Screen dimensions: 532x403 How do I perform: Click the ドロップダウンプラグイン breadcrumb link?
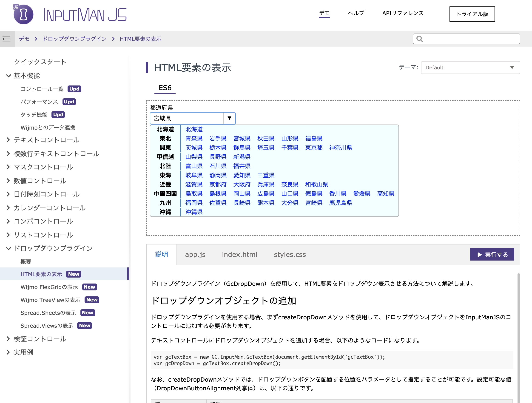[x=74, y=39]
